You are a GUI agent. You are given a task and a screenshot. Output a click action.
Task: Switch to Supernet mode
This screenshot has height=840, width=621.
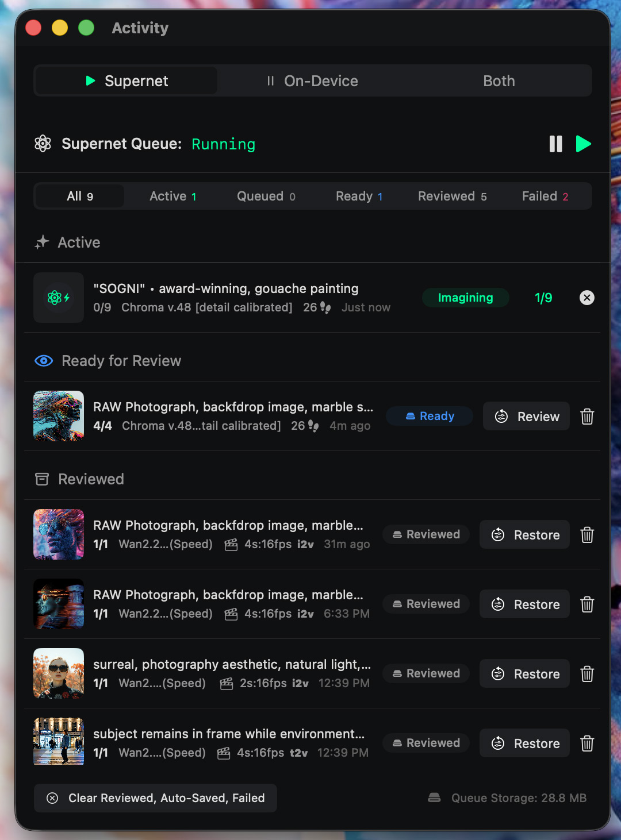[126, 81]
